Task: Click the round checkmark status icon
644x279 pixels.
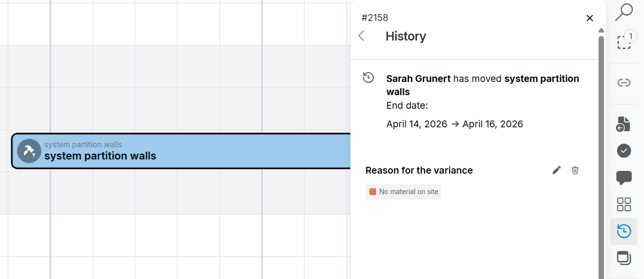Action: (624, 151)
